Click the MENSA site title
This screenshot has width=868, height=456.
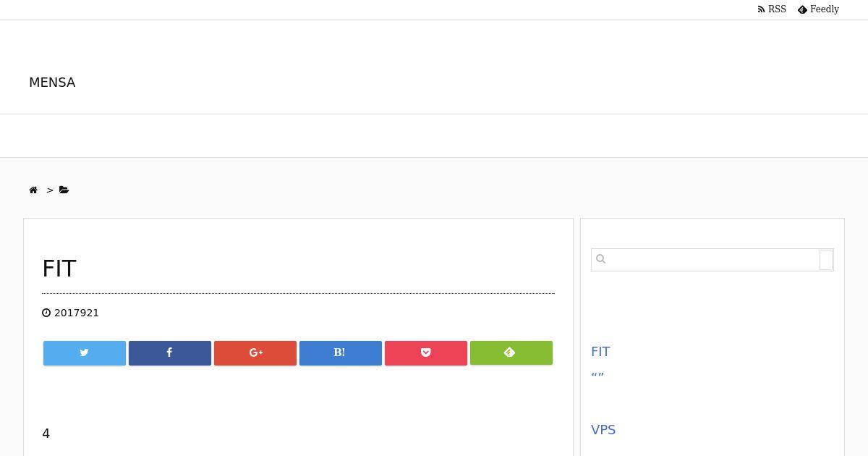pyautogui.click(x=52, y=83)
